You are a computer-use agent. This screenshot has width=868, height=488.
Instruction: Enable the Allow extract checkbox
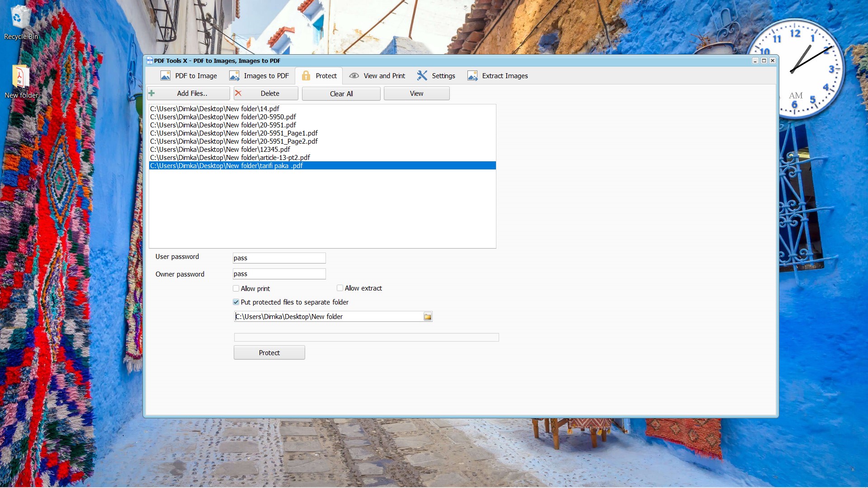[340, 288]
